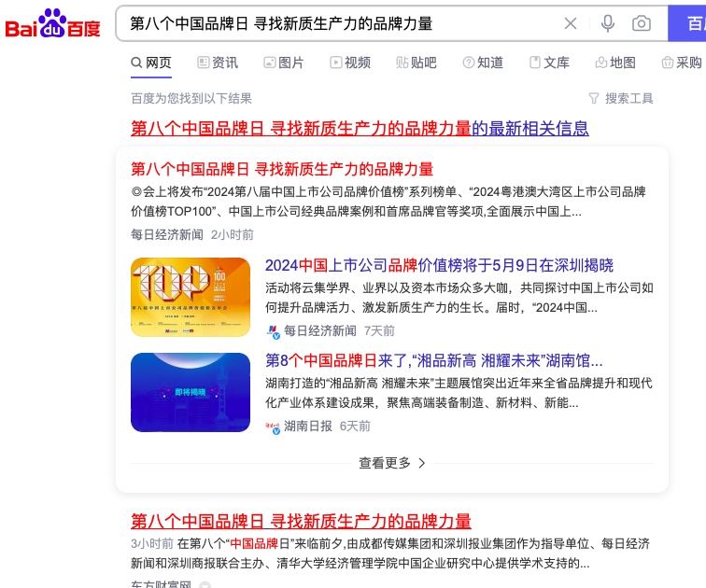Expand 查看更多 news results
This screenshot has height=588, width=706.
coord(391,463)
